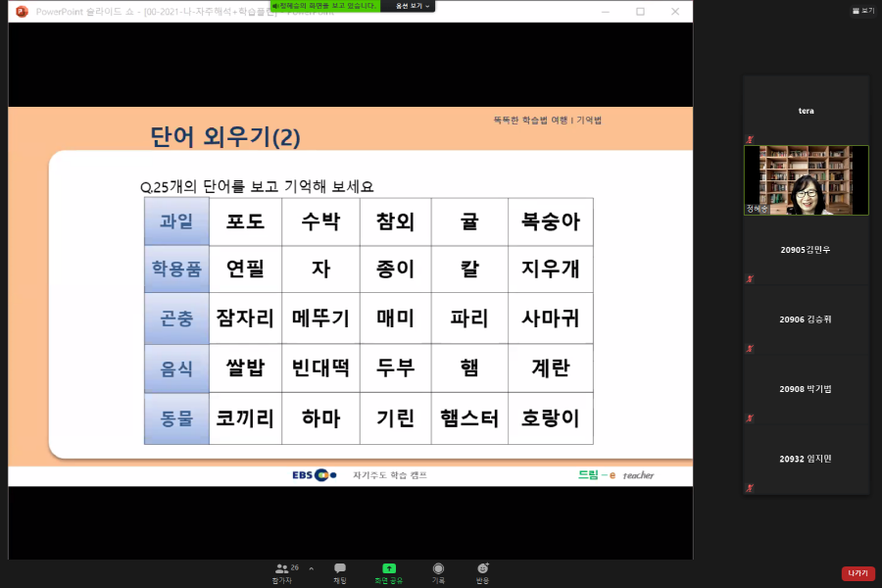This screenshot has width=882, height=588.
Task: Click the 메뚜기 table cell
Action: (320, 318)
